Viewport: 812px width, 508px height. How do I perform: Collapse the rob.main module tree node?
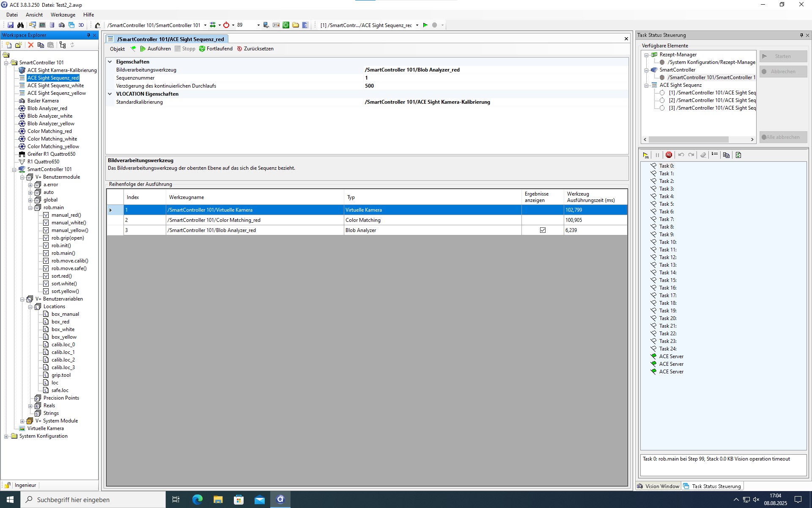(30, 208)
